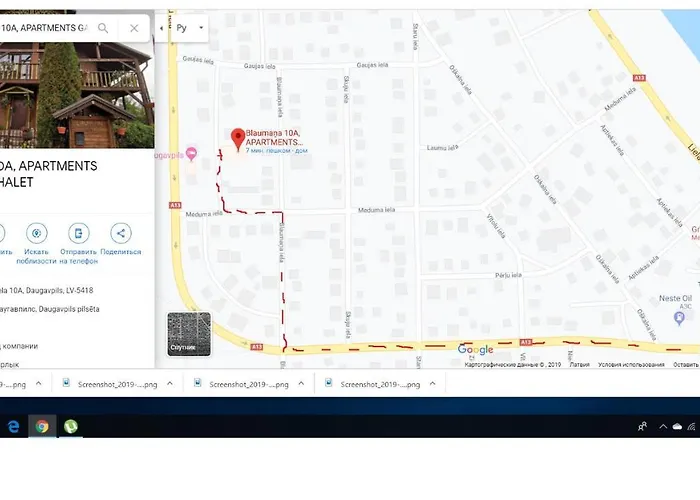Click the 'Поделиться' share icon
This screenshot has width=700, height=500.
click(121, 233)
